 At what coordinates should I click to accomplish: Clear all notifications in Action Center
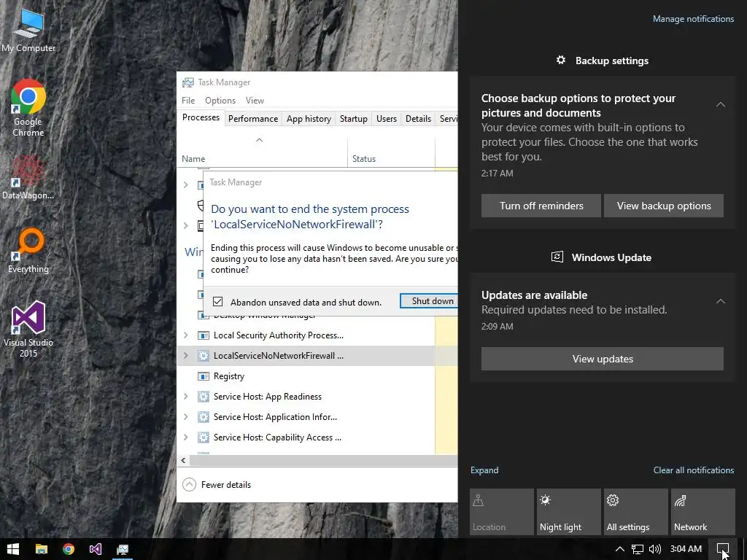tap(693, 470)
